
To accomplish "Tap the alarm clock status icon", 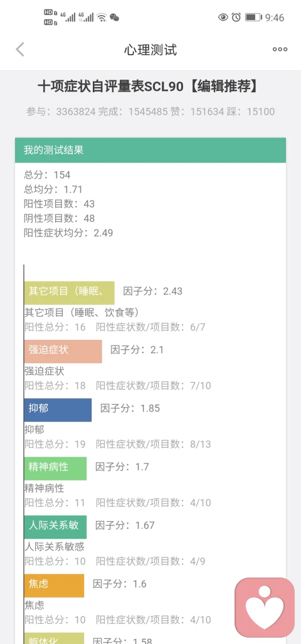I will (x=236, y=18).
